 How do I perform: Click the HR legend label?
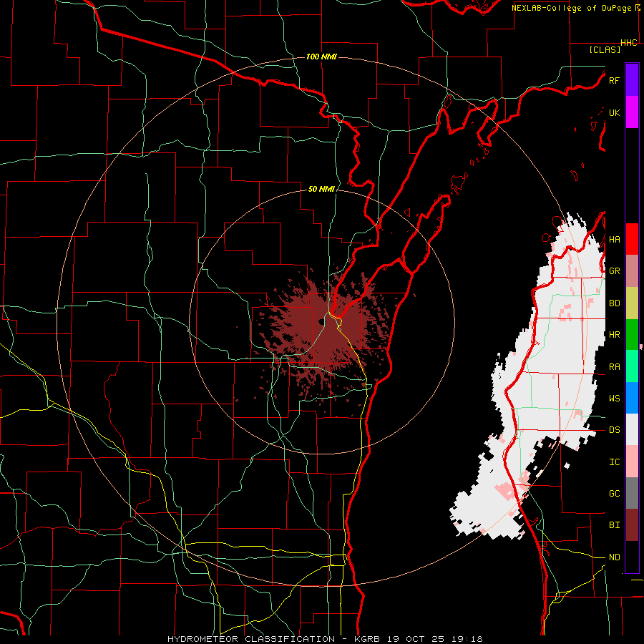614,335
